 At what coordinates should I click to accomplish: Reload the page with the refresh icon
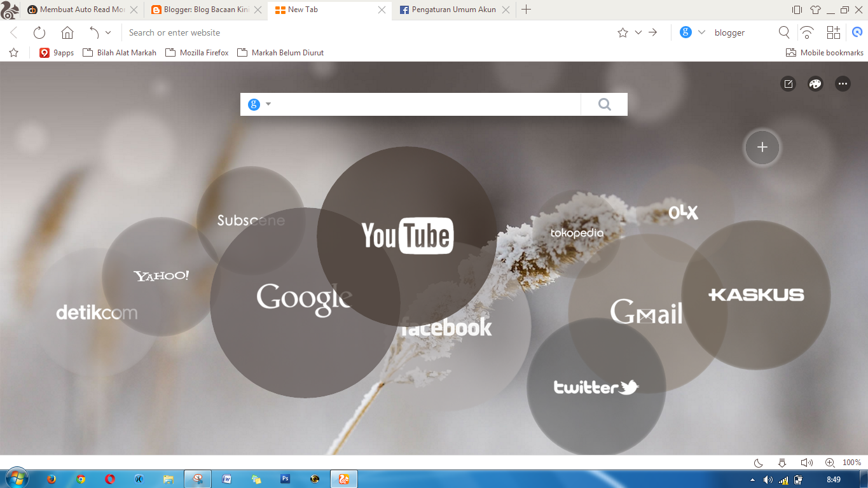click(39, 32)
